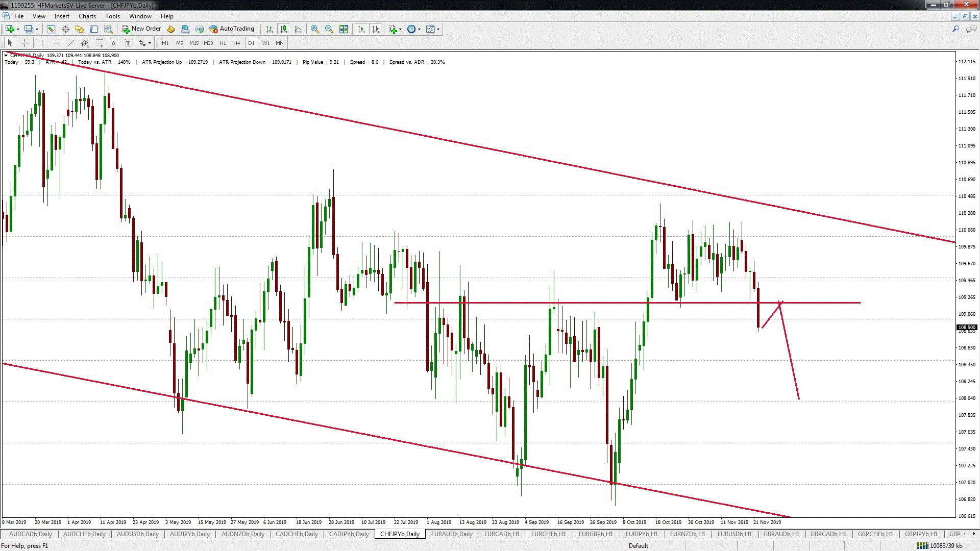Switch timeframe to M15
Screen dimensions: 980x551
[x=194, y=43]
